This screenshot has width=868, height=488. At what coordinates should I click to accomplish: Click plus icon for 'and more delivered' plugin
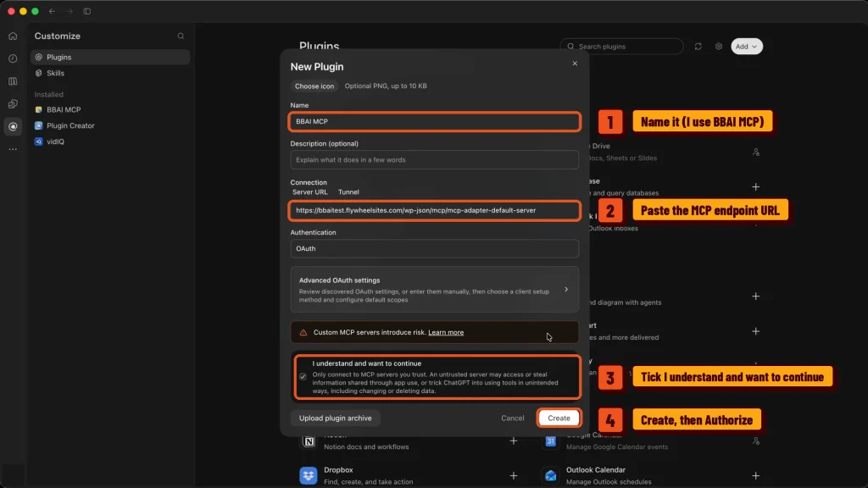tap(755, 331)
